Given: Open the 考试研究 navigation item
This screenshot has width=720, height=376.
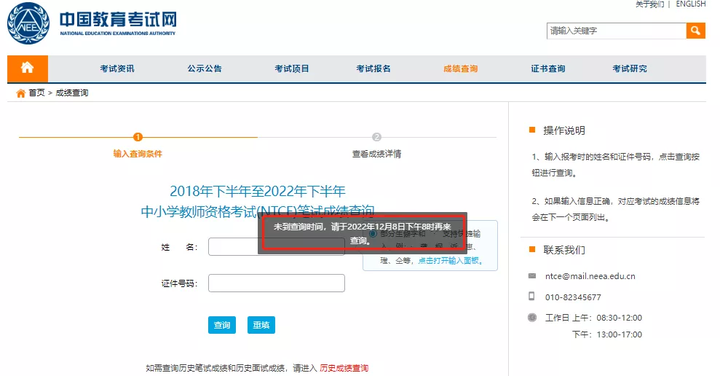Looking at the screenshot, I should tap(630, 69).
